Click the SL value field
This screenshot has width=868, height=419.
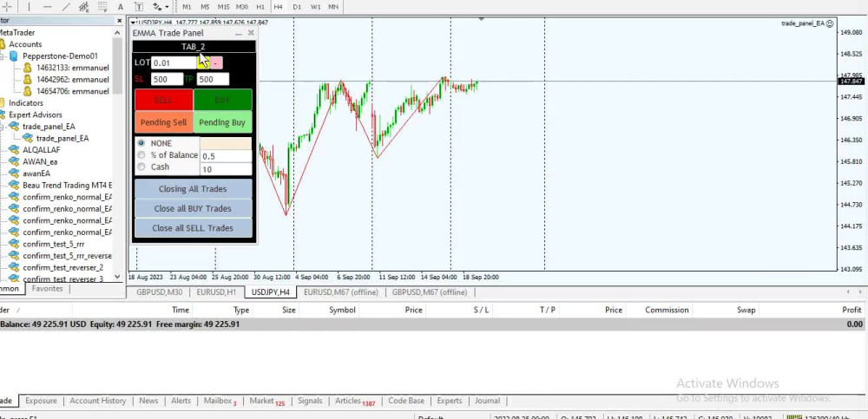167,79
